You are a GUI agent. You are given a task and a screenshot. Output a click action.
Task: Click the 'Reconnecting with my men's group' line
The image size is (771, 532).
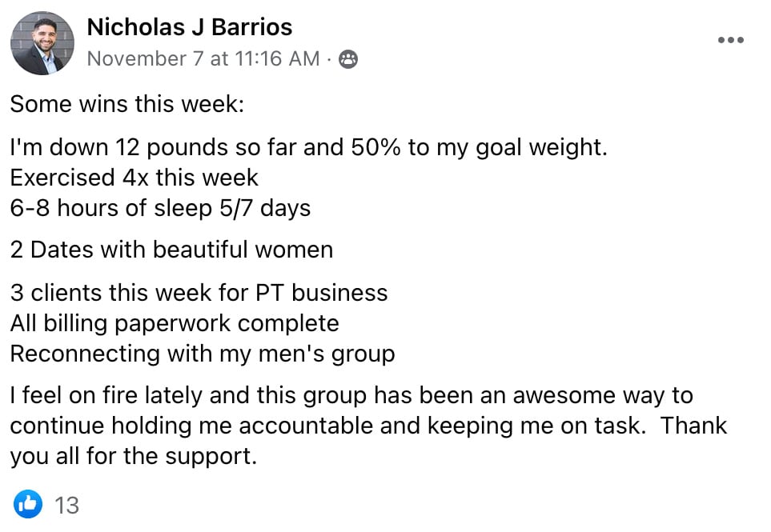point(203,354)
